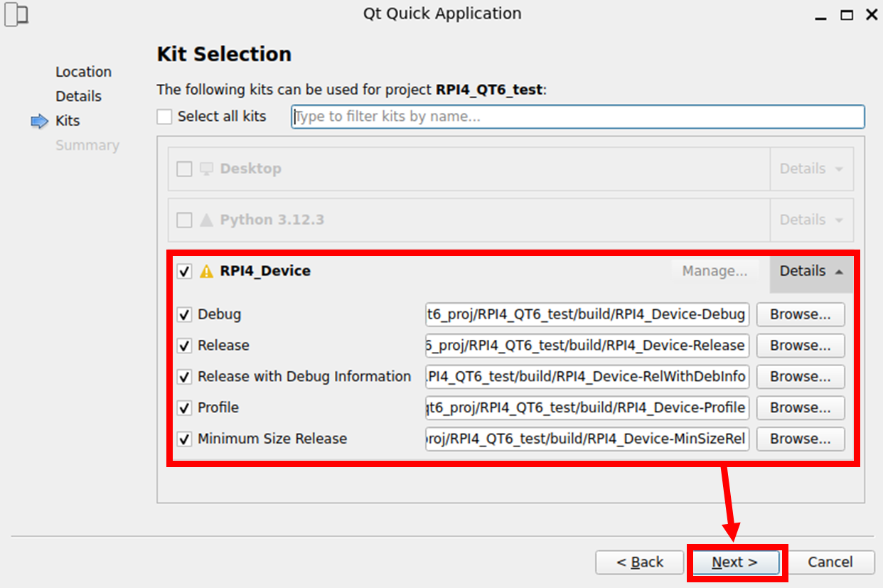The height and width of the screenshot is (588, 883).
Task: Expand Details for the Desktop kit
Action: click(x=811, y=169)
